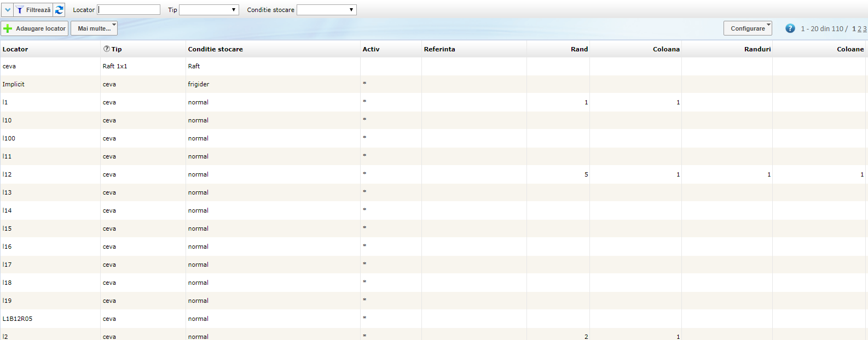
Task: Click the help icon beside Tip header
Action: tap(106, 49)
